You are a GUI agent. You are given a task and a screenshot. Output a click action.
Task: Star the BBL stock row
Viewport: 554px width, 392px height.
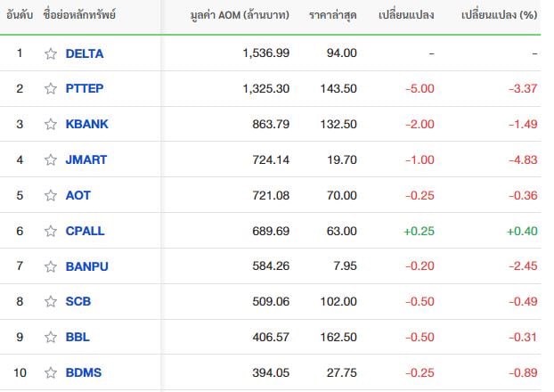pos(51,338)
